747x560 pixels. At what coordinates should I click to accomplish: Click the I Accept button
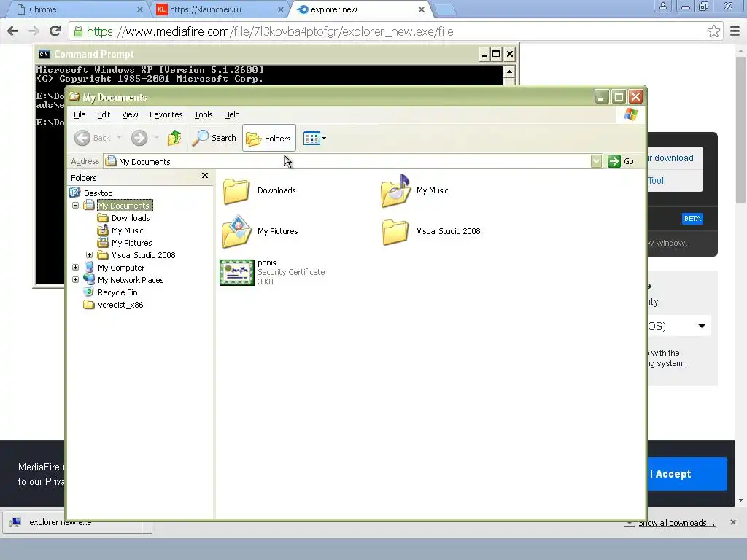point(686,474)
